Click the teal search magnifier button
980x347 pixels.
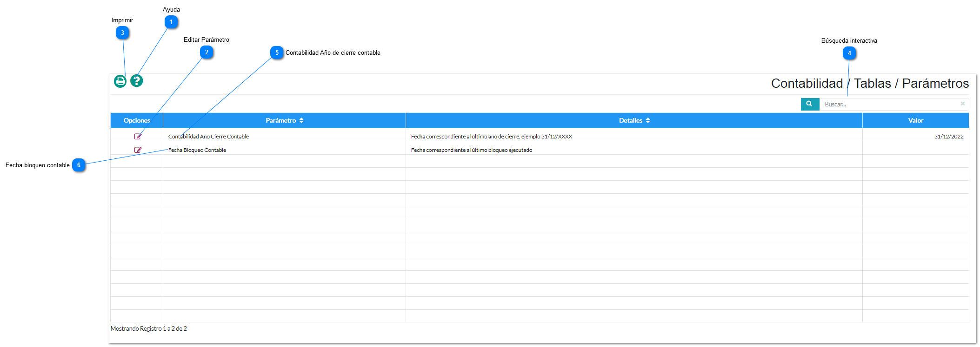[810, 104]
